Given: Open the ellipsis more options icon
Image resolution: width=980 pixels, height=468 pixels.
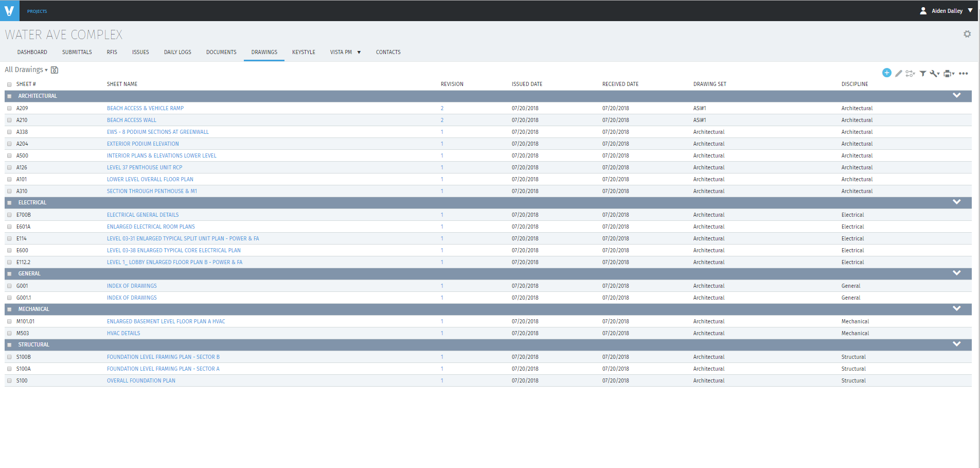Looking at the screenshot, I should tap(964, 74).
